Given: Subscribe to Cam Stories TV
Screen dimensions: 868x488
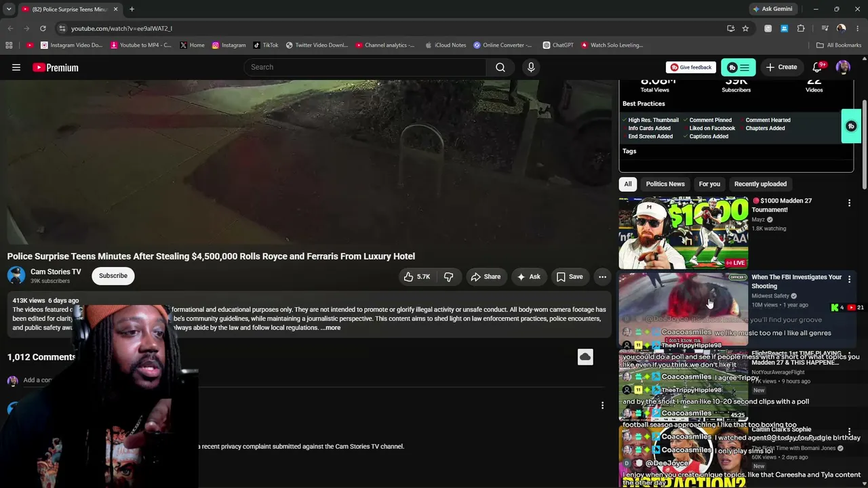Looking at the screenshot, I should coord(113,276).
